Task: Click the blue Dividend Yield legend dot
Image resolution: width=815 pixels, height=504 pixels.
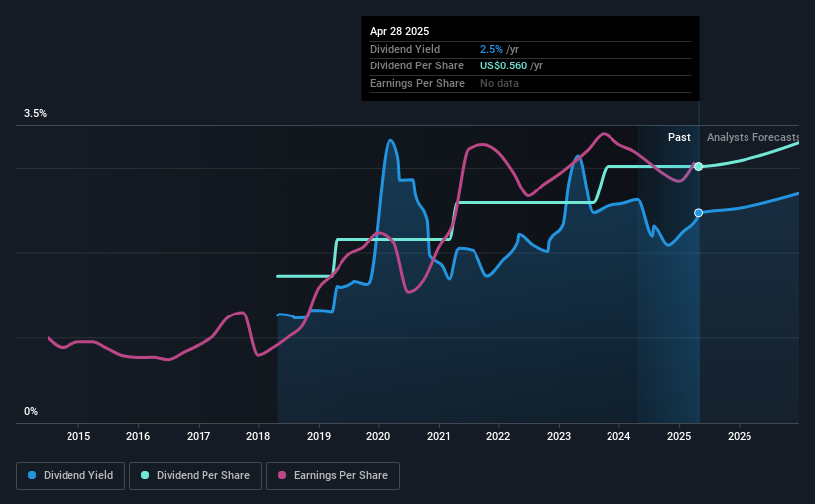Action: tap(32, 475)
